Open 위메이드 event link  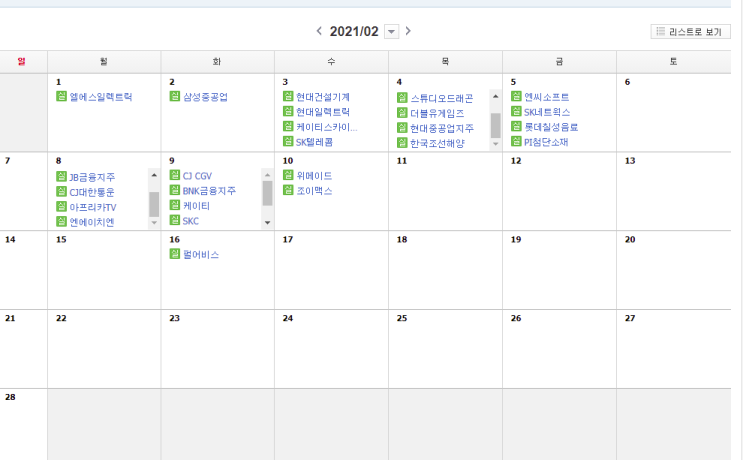314,176
